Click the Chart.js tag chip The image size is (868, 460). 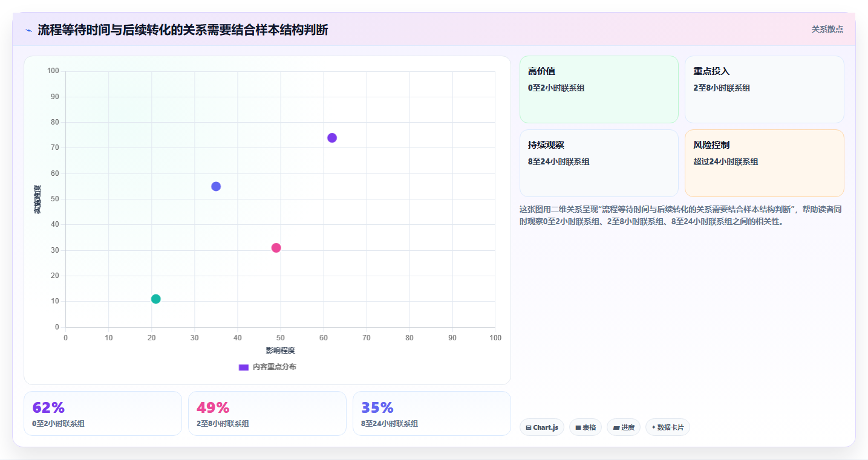click(x=542, y=427)
